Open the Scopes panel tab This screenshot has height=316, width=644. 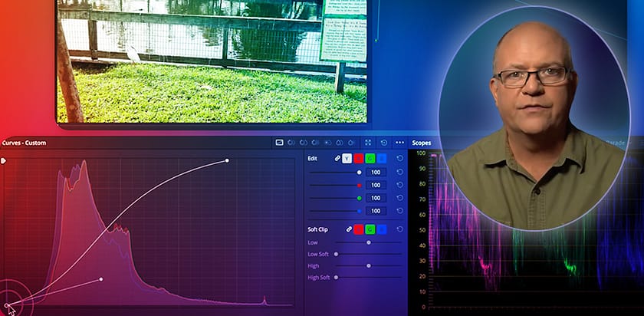[x=422, y=143]
